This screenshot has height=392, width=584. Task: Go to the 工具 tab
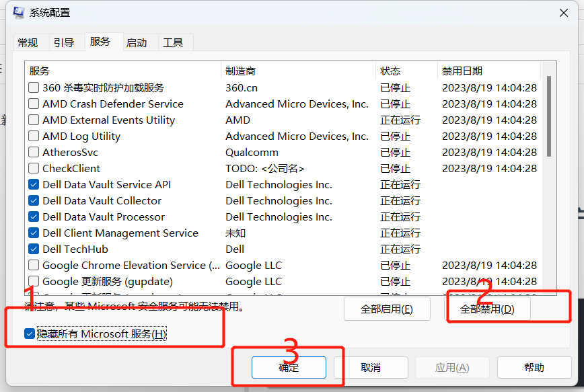click(x=173, y=42)
